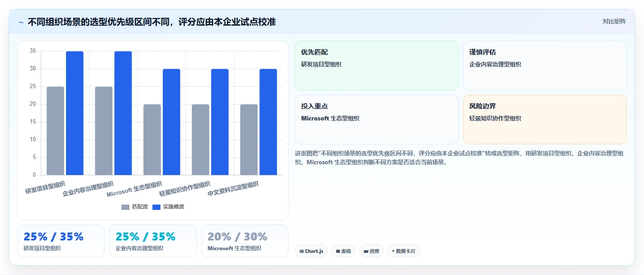644x275 pixels.
Task: Click gray 匹配度 bar for 企业内容治理型组织
Action: tap(104, 131)
